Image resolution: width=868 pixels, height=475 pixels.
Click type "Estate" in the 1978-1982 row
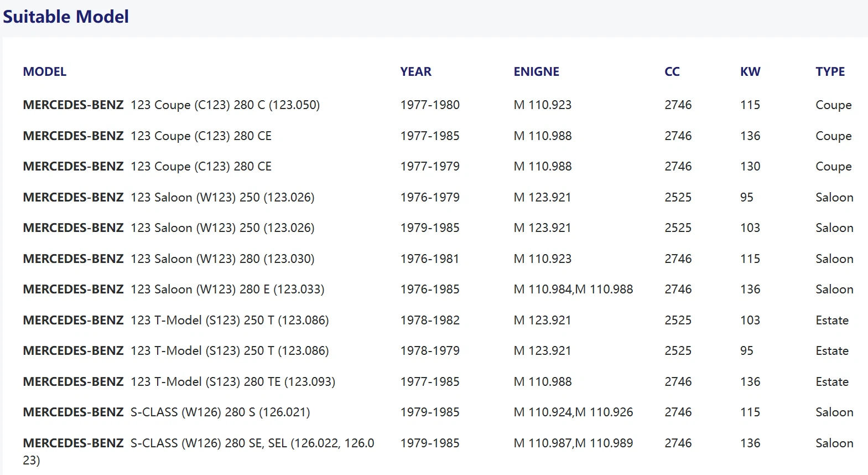pyautogui.click(x=832, y=320)
